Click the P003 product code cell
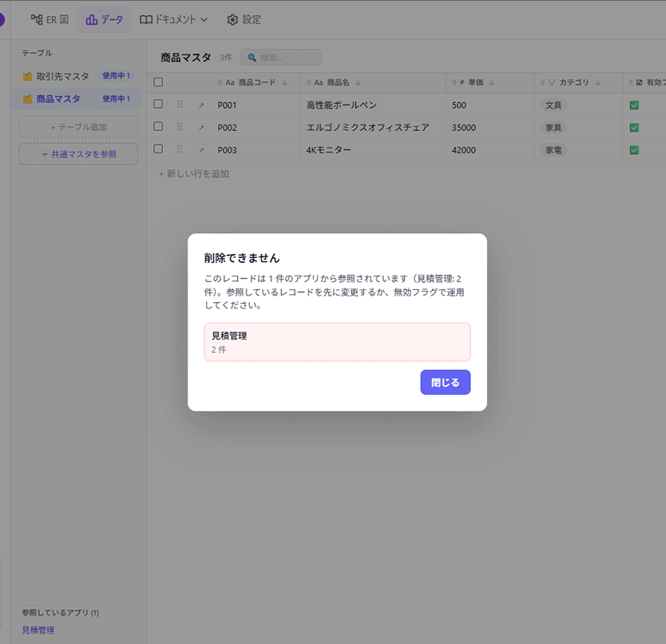Viewport: 666px width, 644px height. pyautogui.click(x=256, y=150)
